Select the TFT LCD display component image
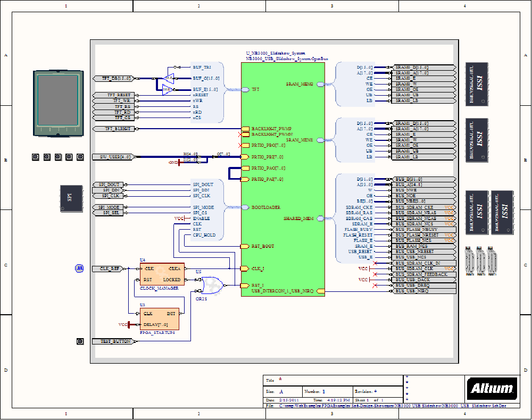Viewport: 532px width, 420px height. 59,103
